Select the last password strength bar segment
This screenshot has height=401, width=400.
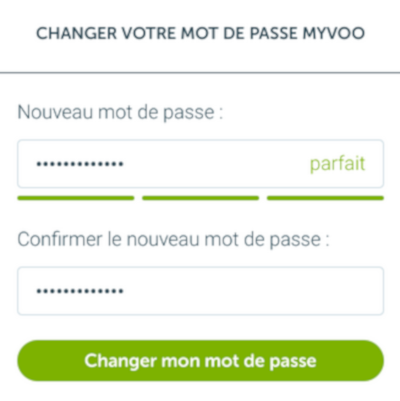(x=325, y=198)
